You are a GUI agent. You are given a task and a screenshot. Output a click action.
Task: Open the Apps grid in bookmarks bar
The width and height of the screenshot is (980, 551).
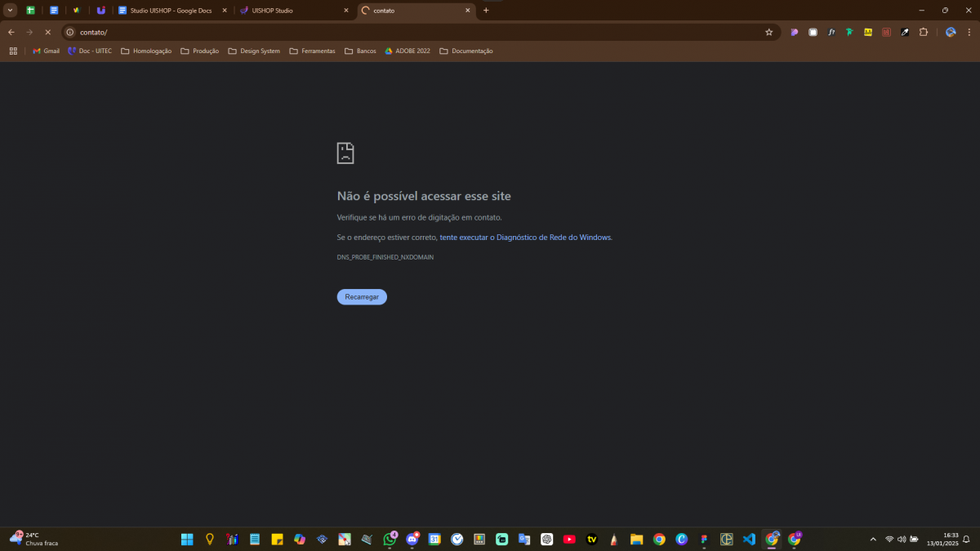pyautogui.click(x=13, y=51)
